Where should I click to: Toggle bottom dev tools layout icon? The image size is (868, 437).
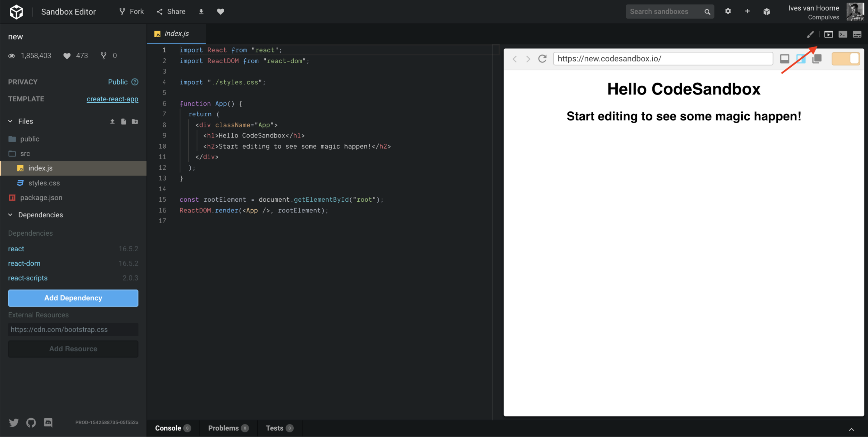(x=785, y=59)
